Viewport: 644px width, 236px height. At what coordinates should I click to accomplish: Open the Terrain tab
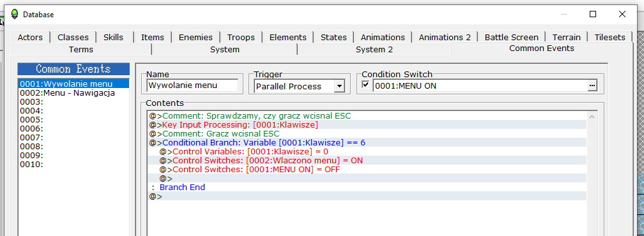click(566, 37)
